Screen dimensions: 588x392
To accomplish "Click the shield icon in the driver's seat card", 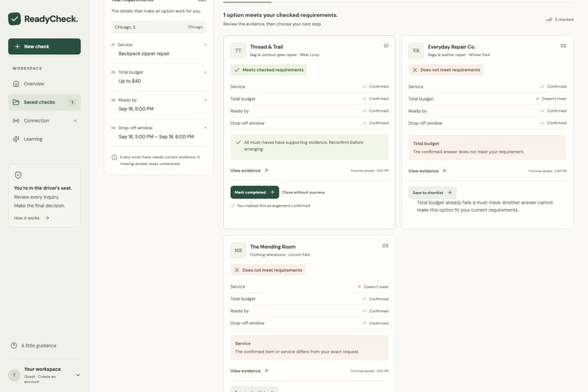I will pos(18,174).
